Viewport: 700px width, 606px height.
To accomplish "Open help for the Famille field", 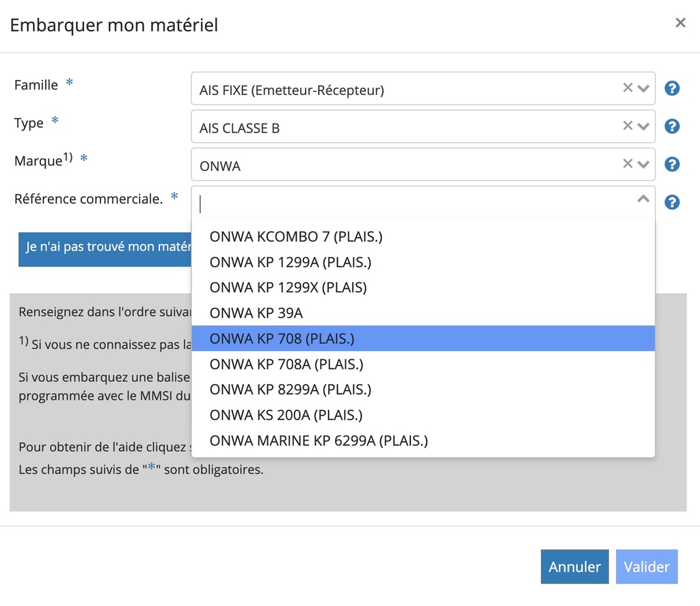I will point(672,88).
